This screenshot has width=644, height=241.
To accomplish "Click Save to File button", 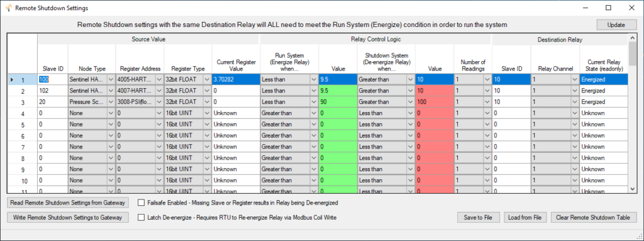I will click(x=479, y=218).
